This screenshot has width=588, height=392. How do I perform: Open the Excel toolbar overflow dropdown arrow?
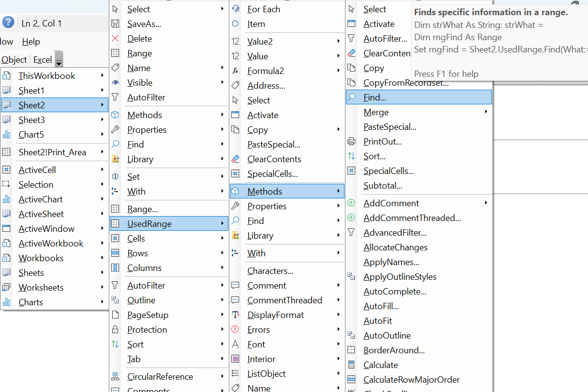[59, 59]
